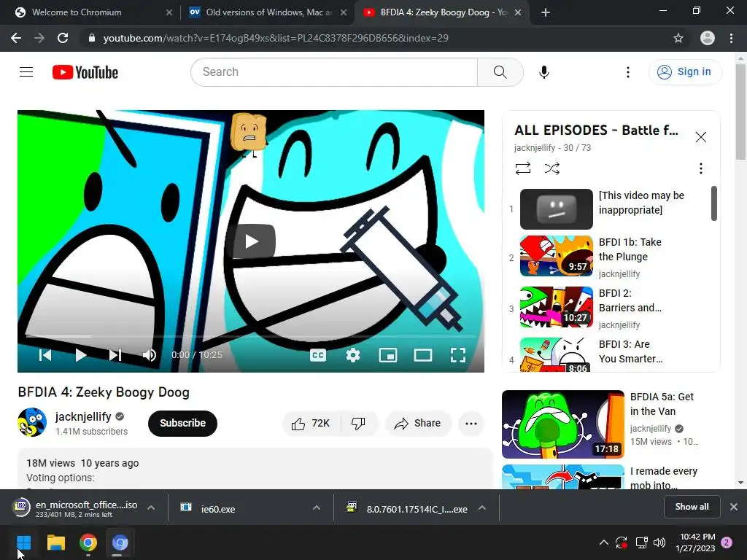Open Google Chrome from taskbar
The image size is (747, 560).
[x=88, y=542]
